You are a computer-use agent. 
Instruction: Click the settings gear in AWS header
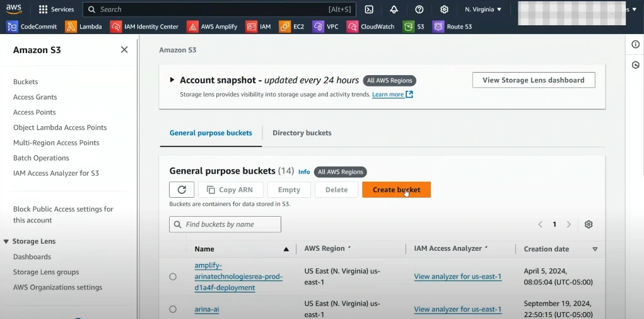(445, 9)
